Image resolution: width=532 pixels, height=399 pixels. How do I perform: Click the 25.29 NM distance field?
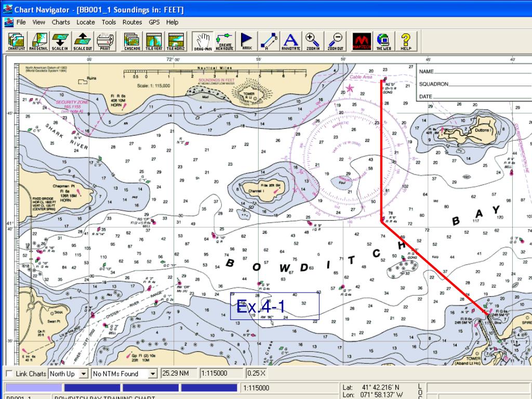click(x=179, y=374)
